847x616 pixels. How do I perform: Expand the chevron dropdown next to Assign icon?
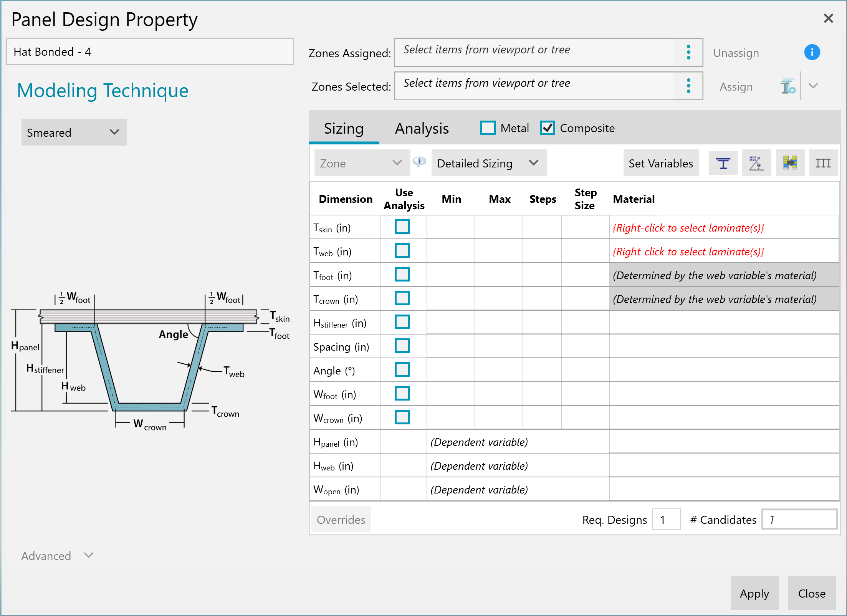click(813, 86)
